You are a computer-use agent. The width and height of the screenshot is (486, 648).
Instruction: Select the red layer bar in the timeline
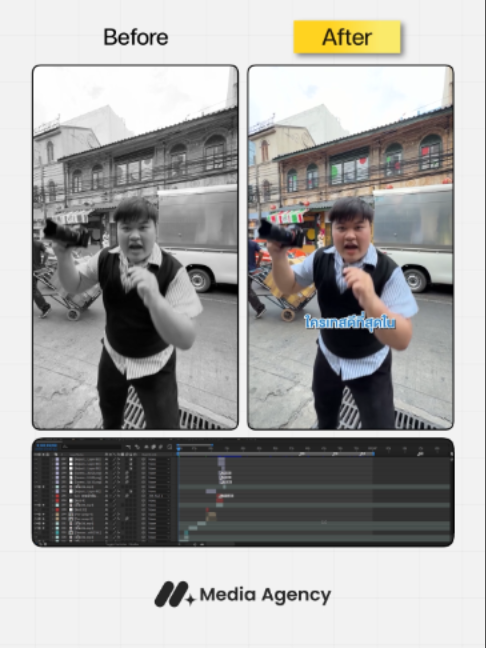pyautogui.click(x=220, y=500)
